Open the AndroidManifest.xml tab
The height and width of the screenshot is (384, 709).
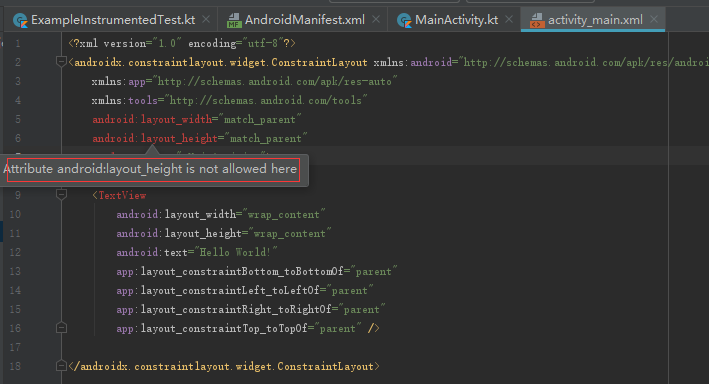coord(304,20)
